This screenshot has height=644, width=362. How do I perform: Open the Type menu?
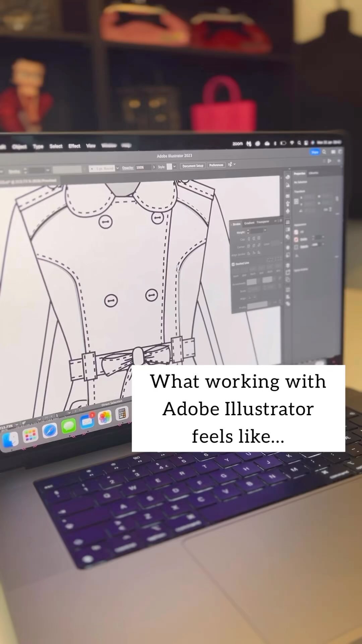[38, 146]
